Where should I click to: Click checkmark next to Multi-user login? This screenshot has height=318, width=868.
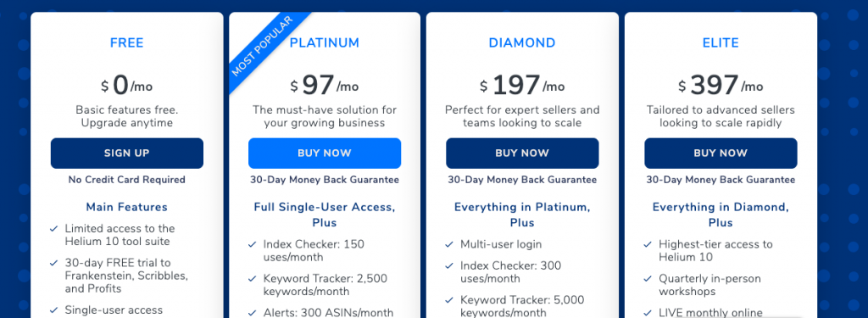(449, 243)
